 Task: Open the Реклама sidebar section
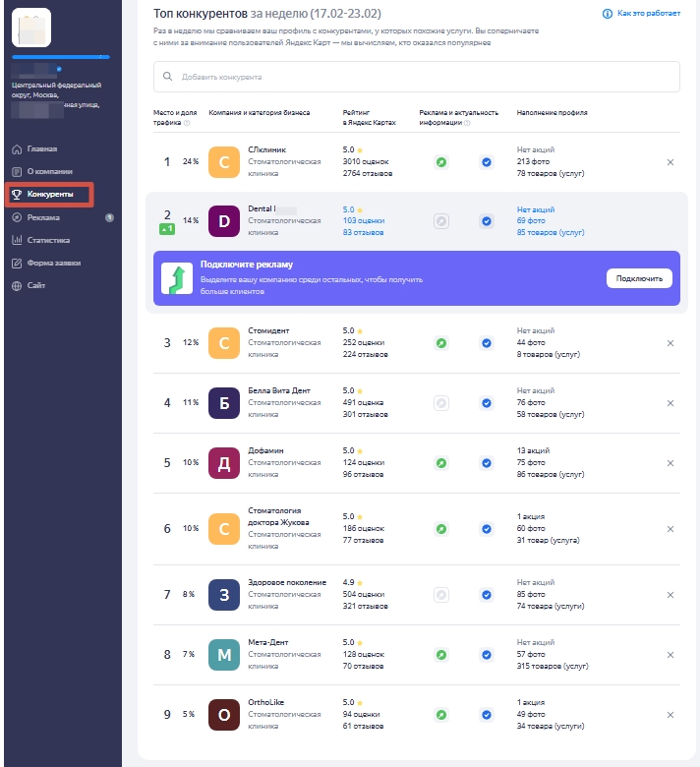[35, 217]
